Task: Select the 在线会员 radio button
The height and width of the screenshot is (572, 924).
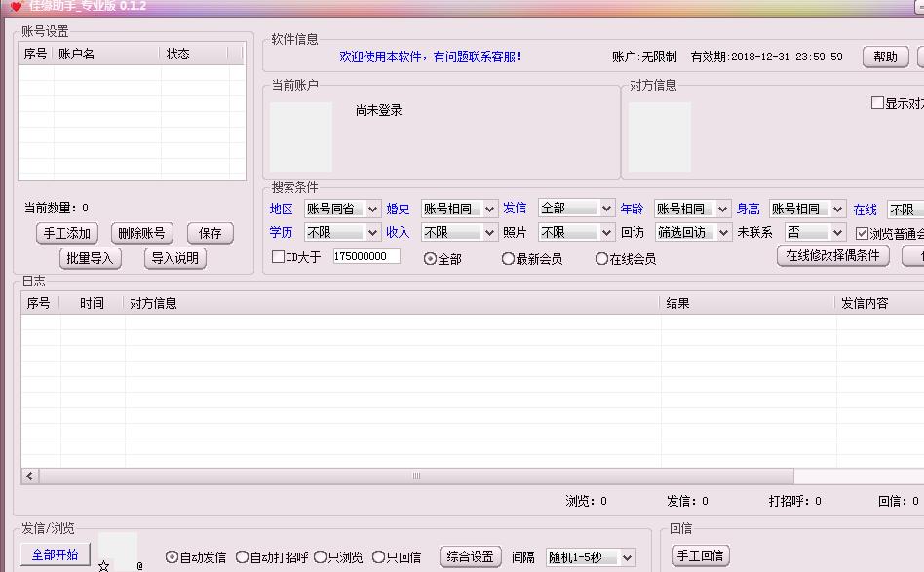Action: [601, 259]
